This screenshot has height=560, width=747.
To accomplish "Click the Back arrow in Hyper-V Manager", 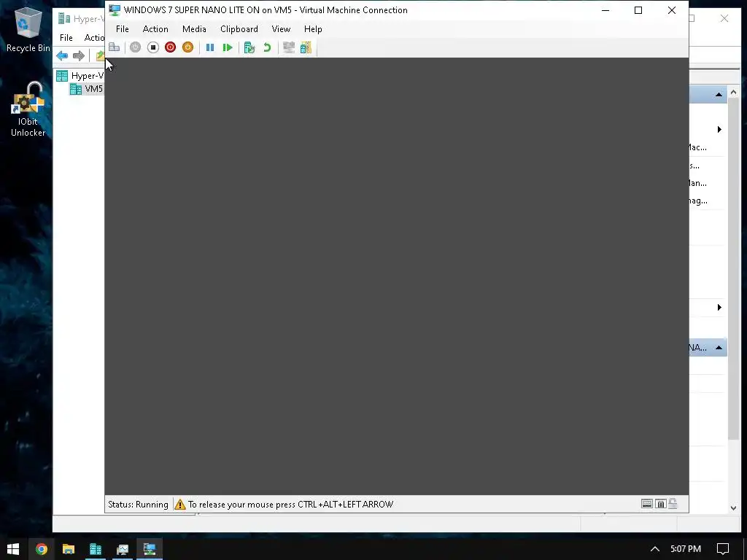I will (62, 55).
